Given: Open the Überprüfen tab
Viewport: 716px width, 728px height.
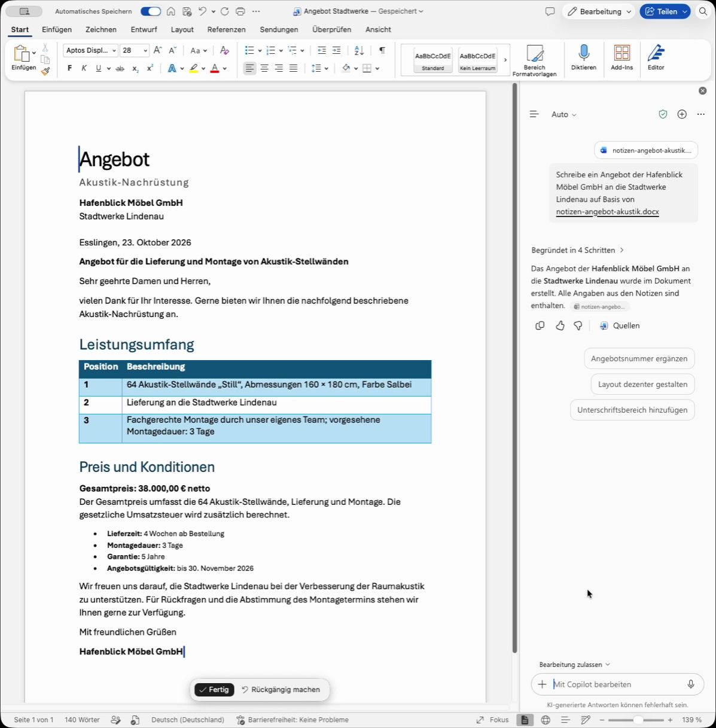Looking at the screenshot, I should click(x=331, y=29).
